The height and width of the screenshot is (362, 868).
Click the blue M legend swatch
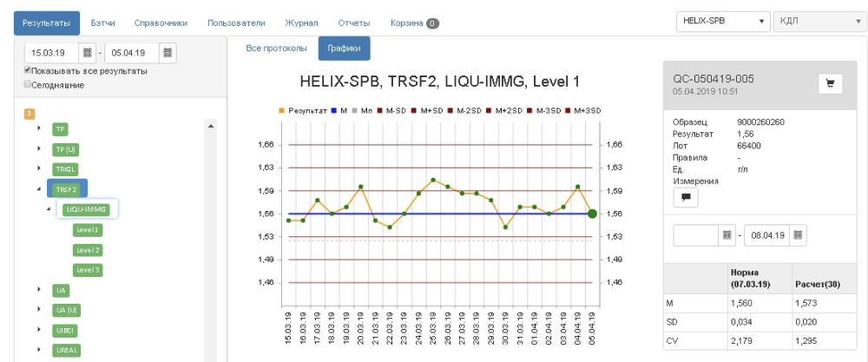pos(335,111)
